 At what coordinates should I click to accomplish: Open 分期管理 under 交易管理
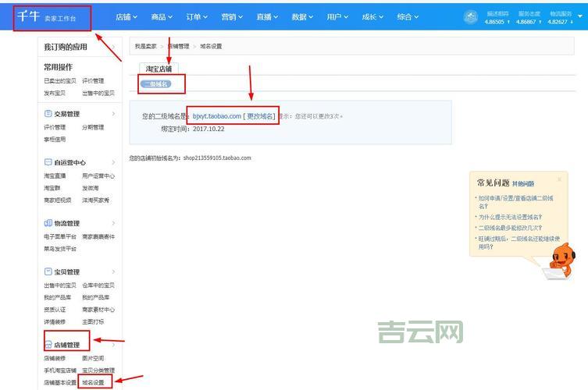pos(93,127)
